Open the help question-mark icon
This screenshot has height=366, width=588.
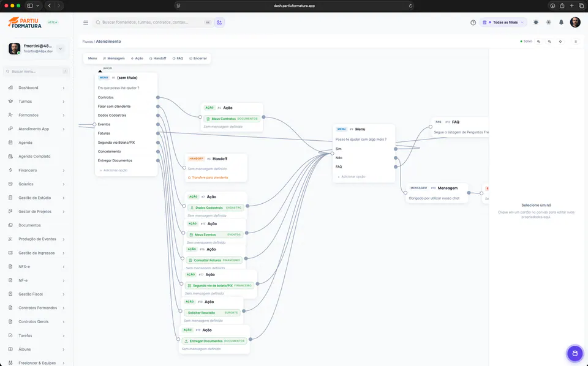(473, 23)
